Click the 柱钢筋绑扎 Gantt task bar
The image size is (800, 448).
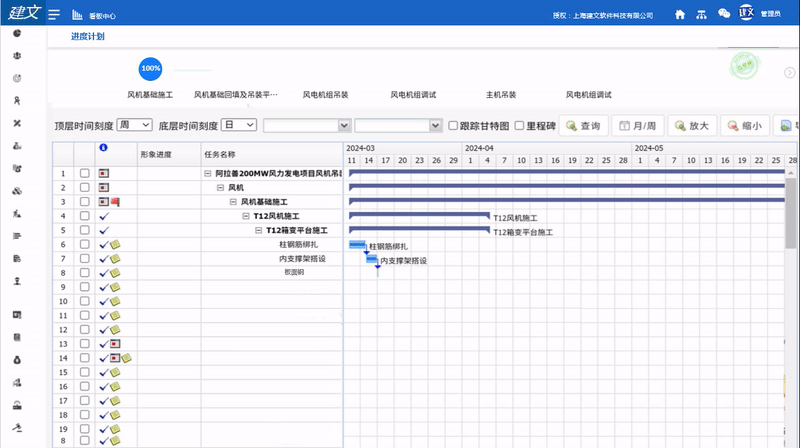pos(357,245)
